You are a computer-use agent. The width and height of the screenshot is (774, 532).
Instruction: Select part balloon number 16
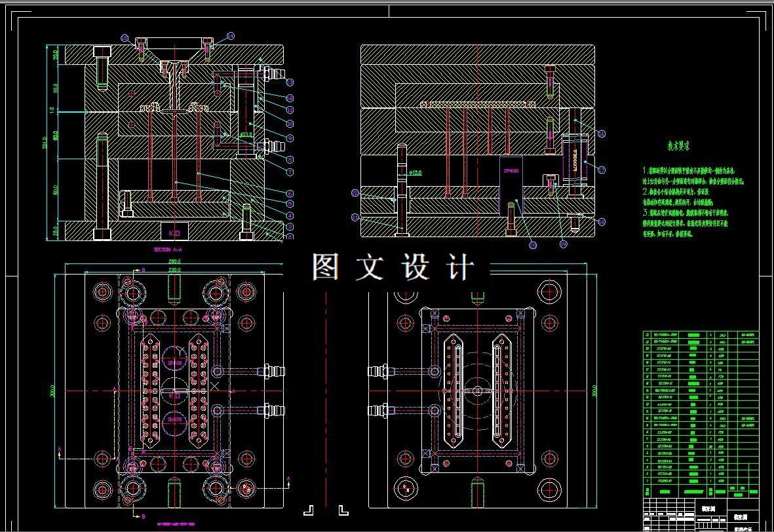[601, 134]
